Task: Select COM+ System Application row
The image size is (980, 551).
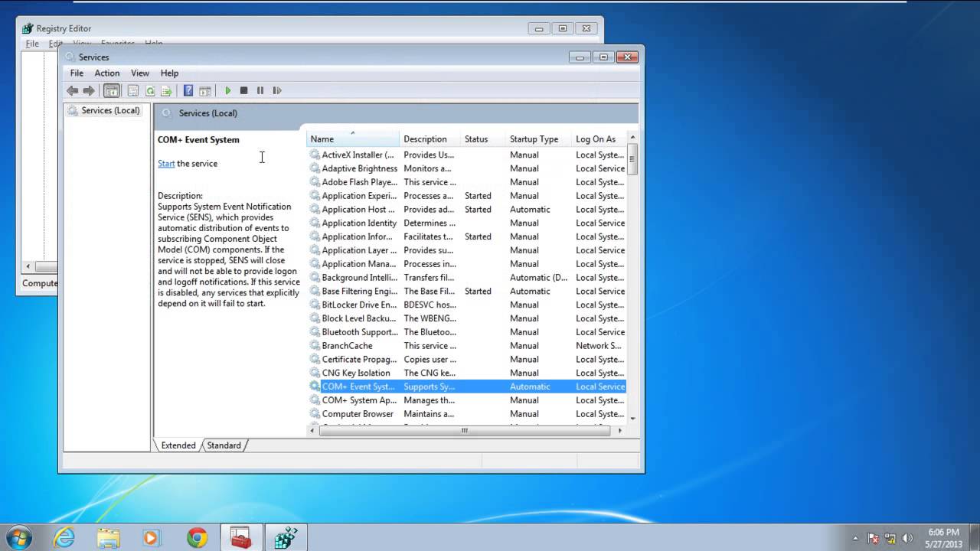Action: pos(467,400)
